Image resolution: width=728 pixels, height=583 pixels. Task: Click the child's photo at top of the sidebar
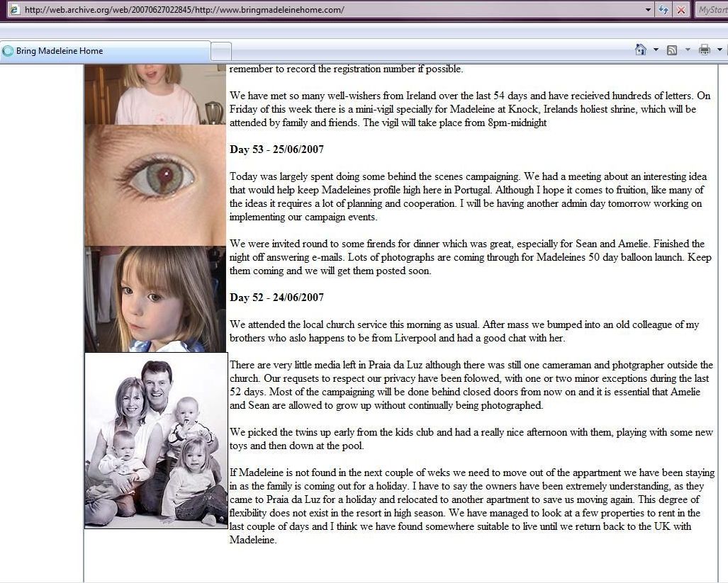click(x=155, y=94)
